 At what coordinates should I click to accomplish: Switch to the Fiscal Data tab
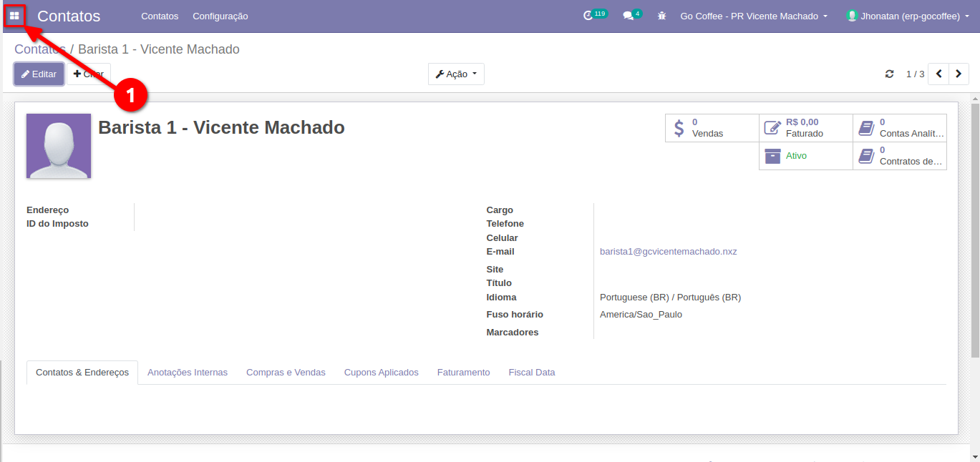[x=531, y=373]
